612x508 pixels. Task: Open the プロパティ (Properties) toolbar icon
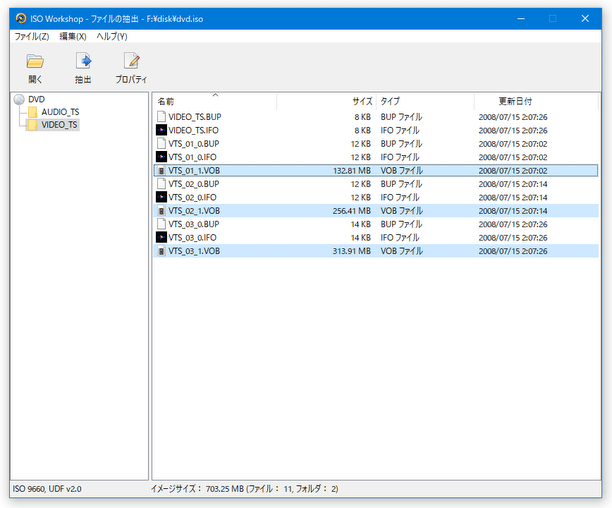click(x=131, y=62)
